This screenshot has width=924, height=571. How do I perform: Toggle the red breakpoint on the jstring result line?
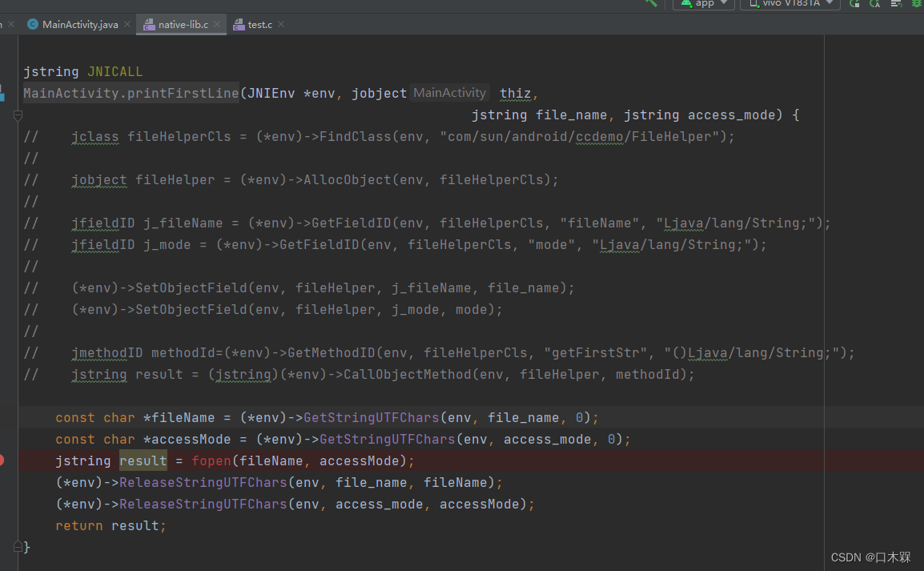[4, 460]
